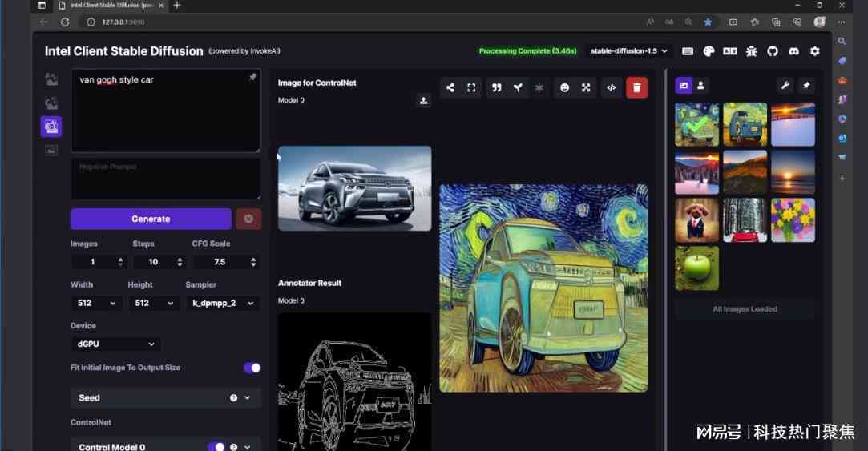Viewport: 868px width, 451px height.
Task: Change language icon in header
Action: pos(729,51)
